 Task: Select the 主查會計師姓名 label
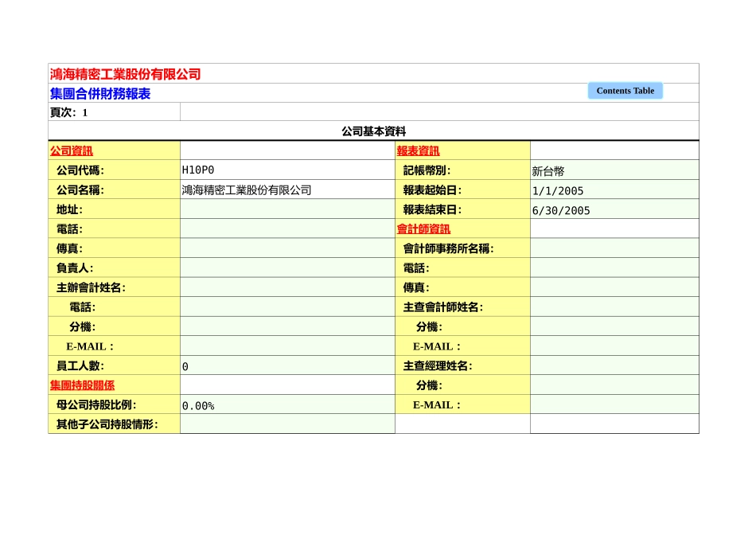443,307
